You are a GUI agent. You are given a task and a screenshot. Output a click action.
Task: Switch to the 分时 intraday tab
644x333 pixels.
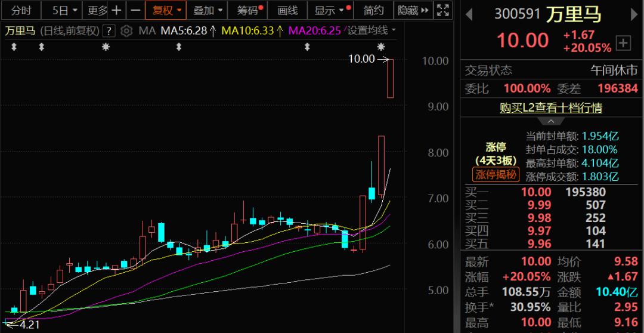[21, 10]
